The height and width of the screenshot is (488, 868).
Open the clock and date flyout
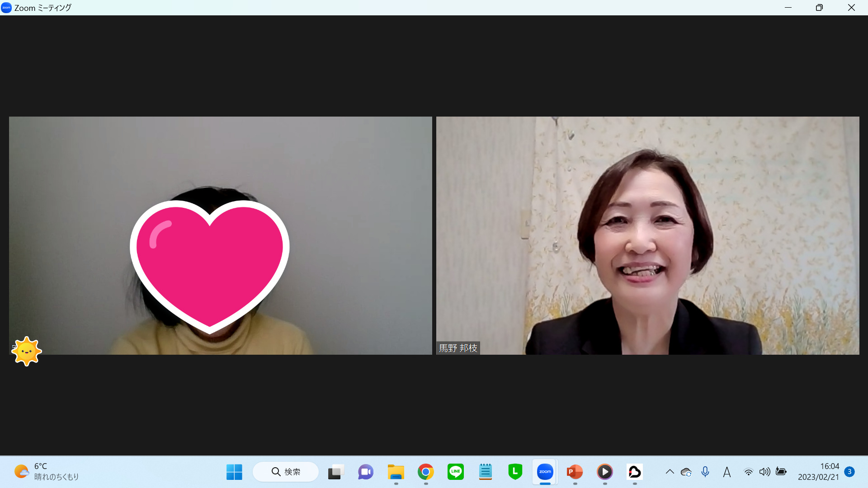[818, 472]
